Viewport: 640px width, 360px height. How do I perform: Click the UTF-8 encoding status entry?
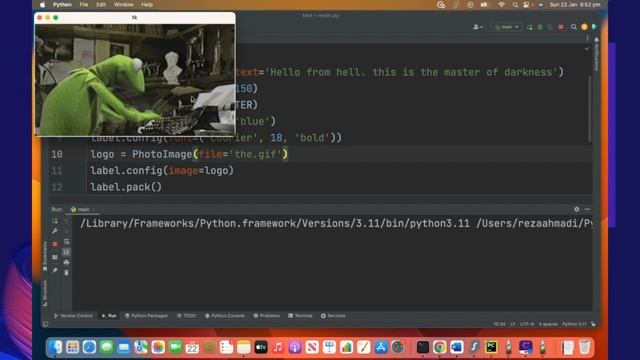tap(527, 324)
